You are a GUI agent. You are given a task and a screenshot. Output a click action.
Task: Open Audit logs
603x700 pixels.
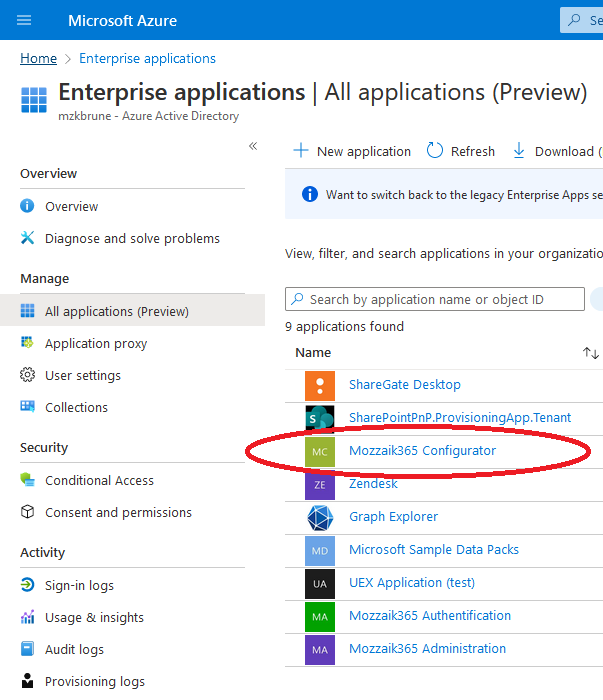pos(75,650)
